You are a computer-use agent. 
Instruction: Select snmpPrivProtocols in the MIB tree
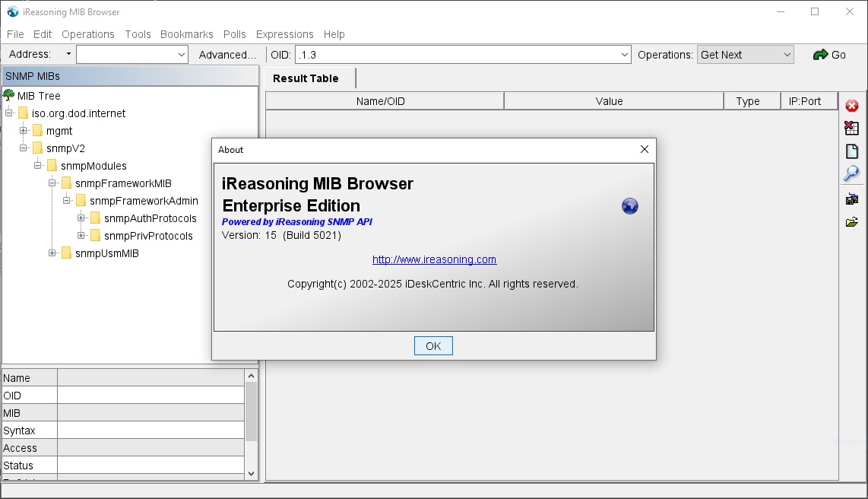(148, 235)
